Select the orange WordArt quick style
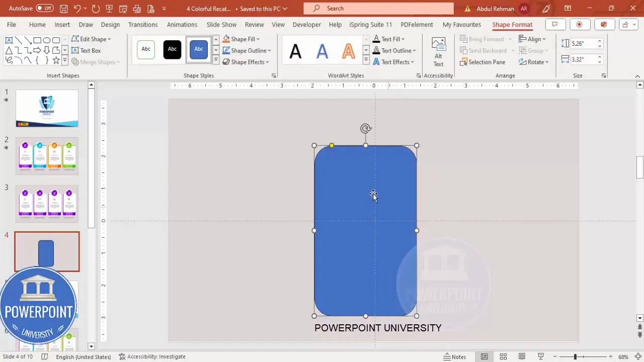The image size is (644, 362). (349, 50)
